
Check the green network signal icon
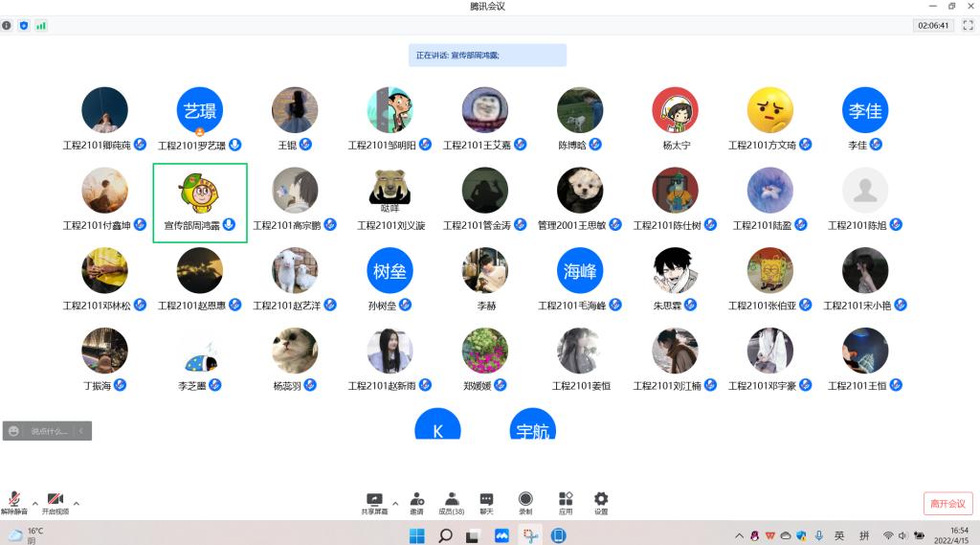(x=40, y=25)
